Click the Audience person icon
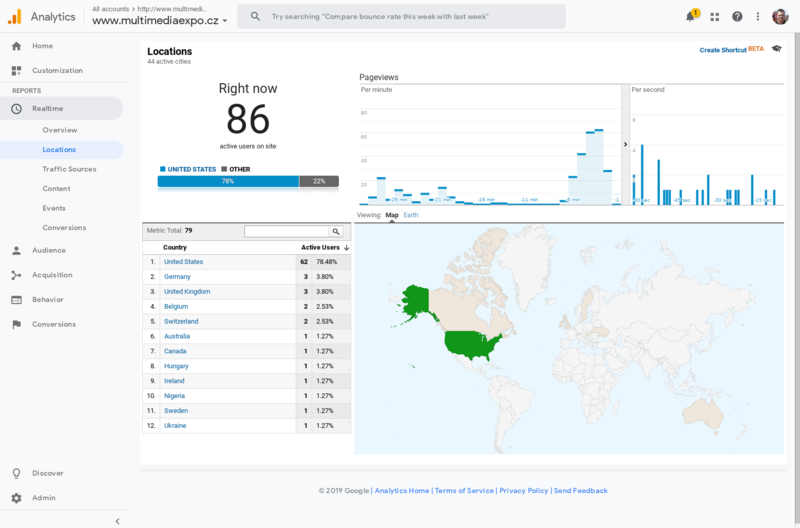The width and height of the screenshot is (800, 528). (16, 250)
